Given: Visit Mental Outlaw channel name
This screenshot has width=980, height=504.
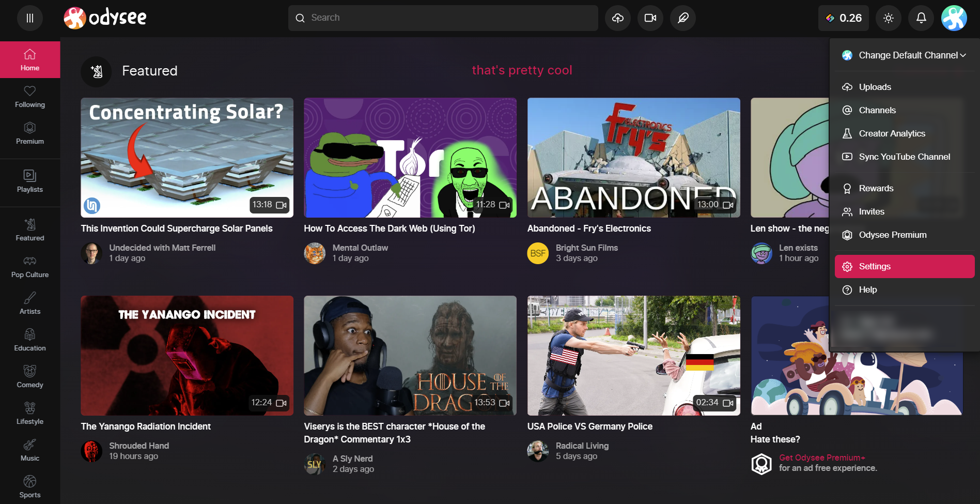Looking at the screenshot, I should click(x=360, y=248).
